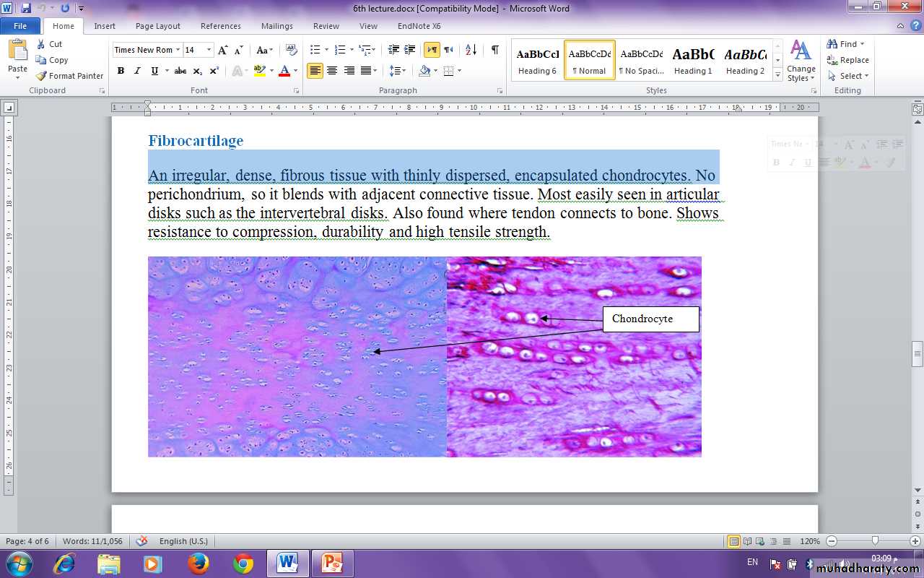Click the zoom slider in status bar
Image resolution: width=924 pixels, height=578 pixels.
coord(874,541)
